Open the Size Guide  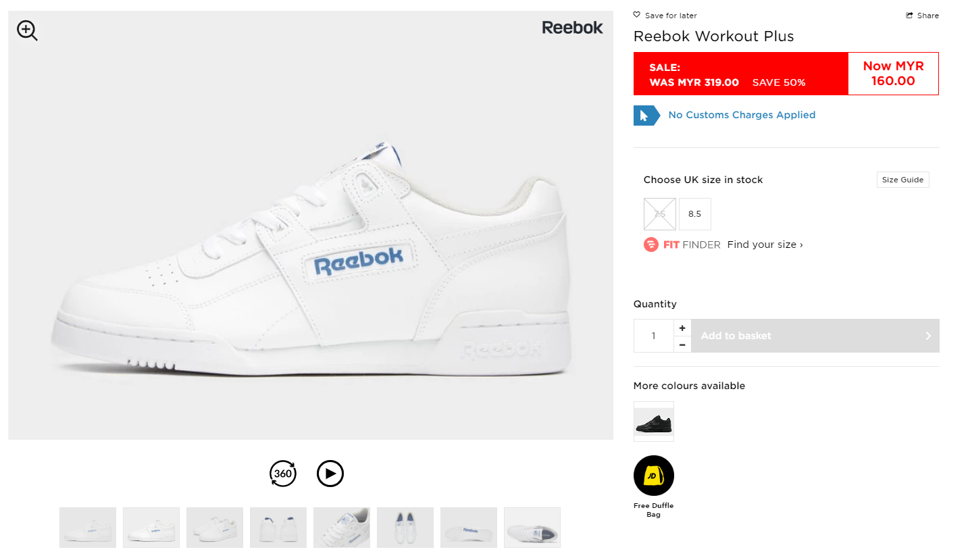[x=902, y=180]
